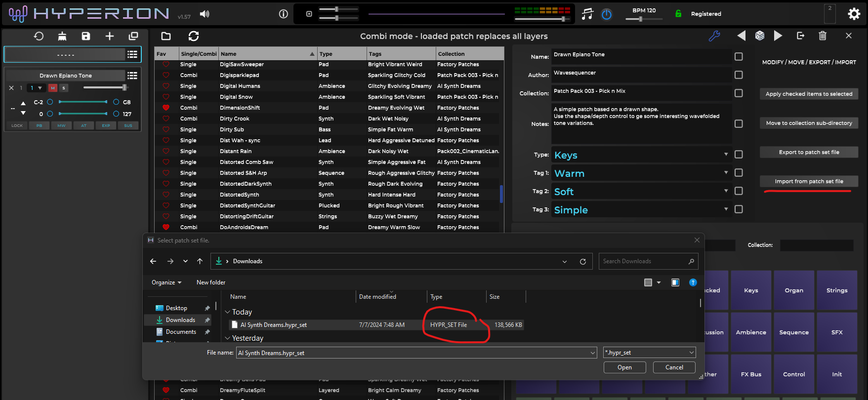Open the info icon in top bar
868x400 pixels.
[284, 14]
